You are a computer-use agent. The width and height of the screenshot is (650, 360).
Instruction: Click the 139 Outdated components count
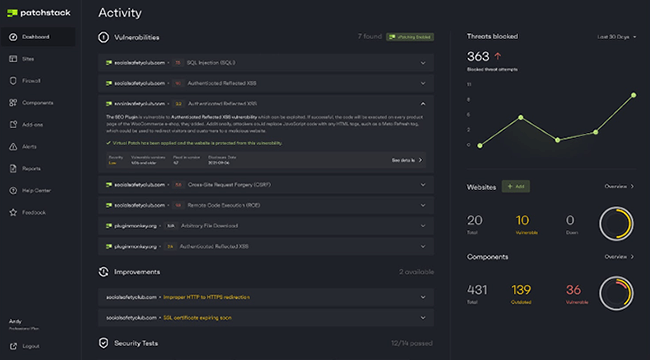click(521, 290)
